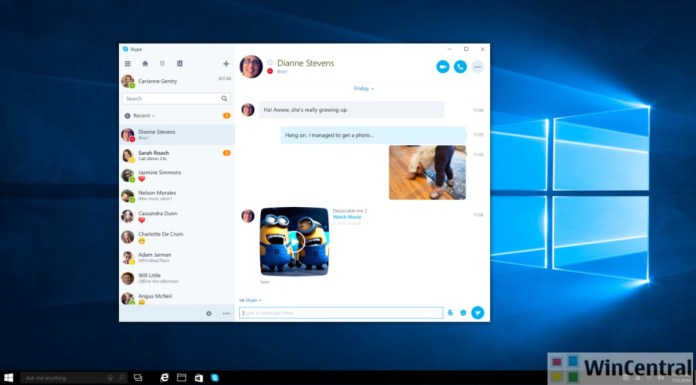View the $17.50 Skype credit
This screenshot has width=696, height=385.
point(225,79)
